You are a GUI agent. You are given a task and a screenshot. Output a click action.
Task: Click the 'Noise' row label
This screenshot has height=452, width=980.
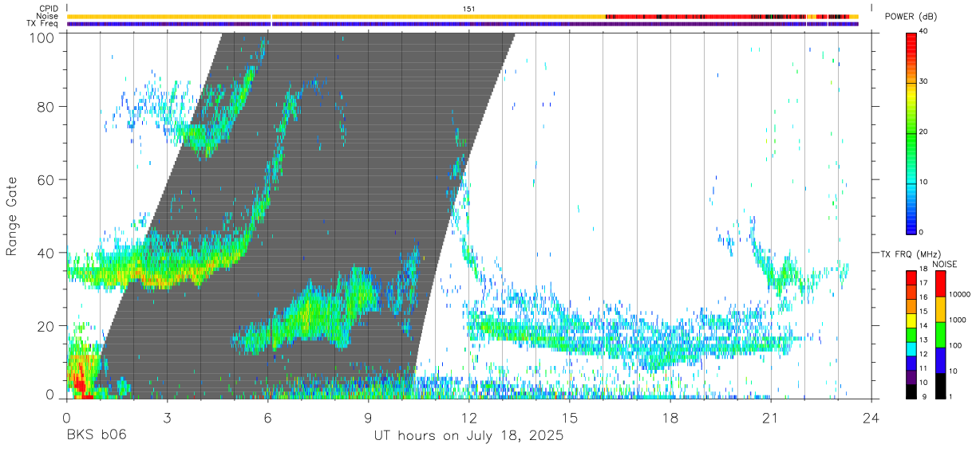pyautogui.click(x=48, y=16)
